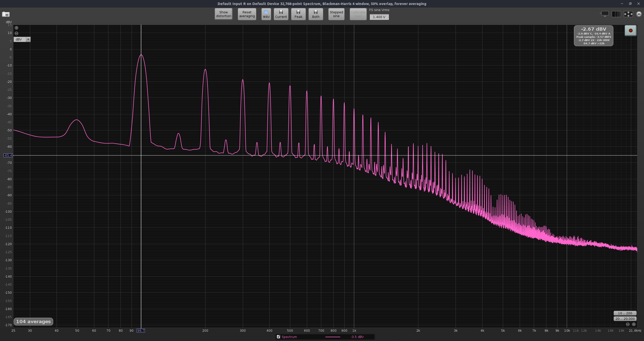Click the window title text

(x=322, y=4)
